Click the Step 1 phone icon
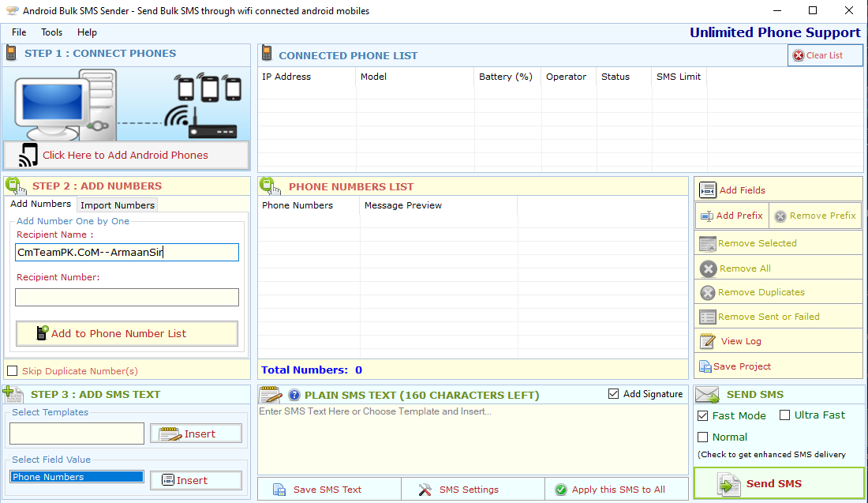This screenshot has height=503, width=868. pos(11,53)
